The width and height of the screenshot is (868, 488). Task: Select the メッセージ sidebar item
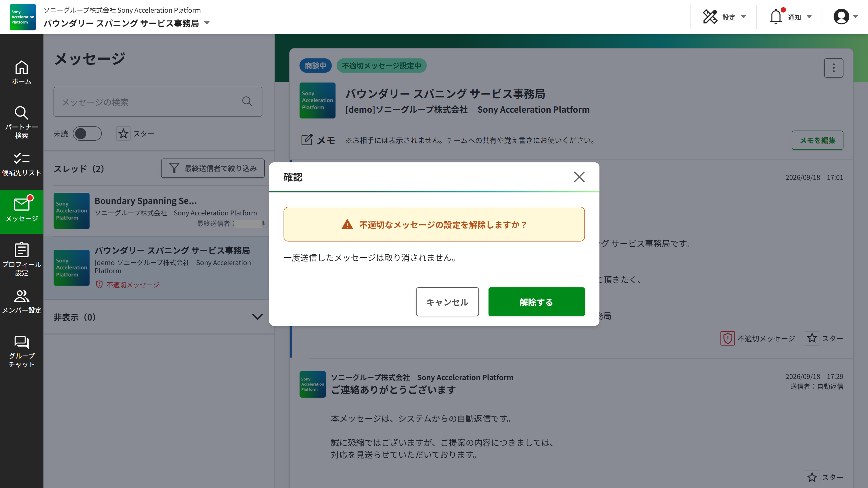(x=22, y=212)
